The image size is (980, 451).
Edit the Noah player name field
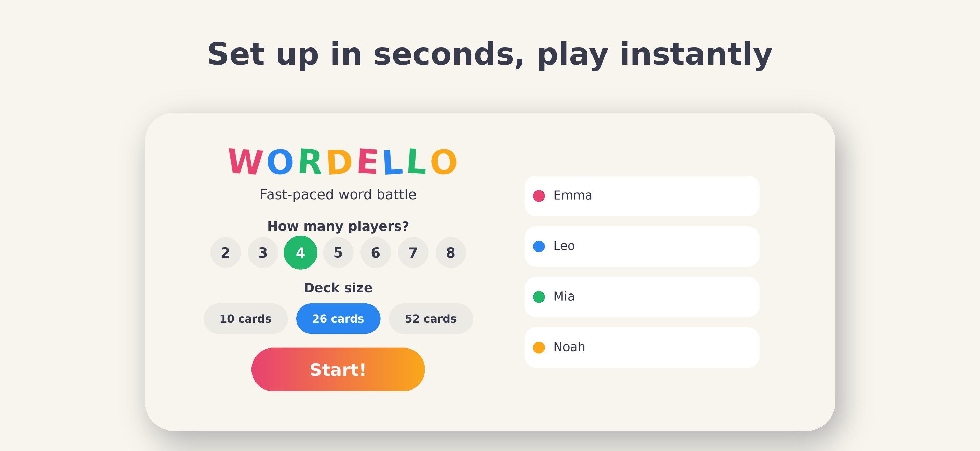coord(642,347)
